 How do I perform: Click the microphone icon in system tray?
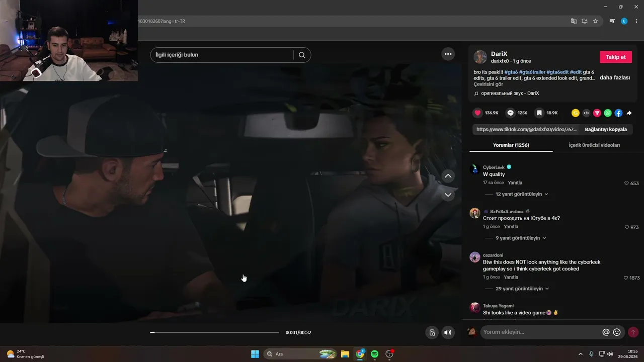click(x=591, y=354)
